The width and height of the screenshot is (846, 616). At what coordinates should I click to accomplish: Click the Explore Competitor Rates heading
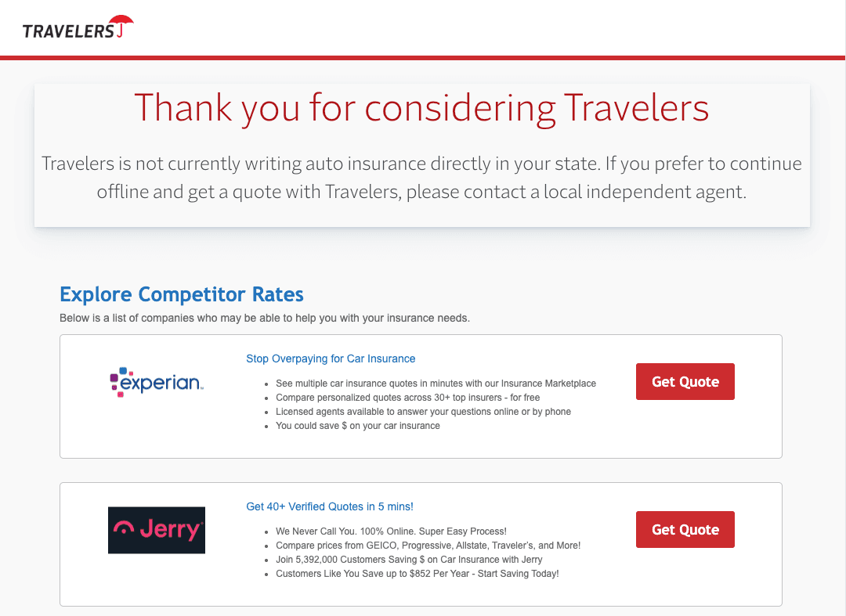click(182, 294)
